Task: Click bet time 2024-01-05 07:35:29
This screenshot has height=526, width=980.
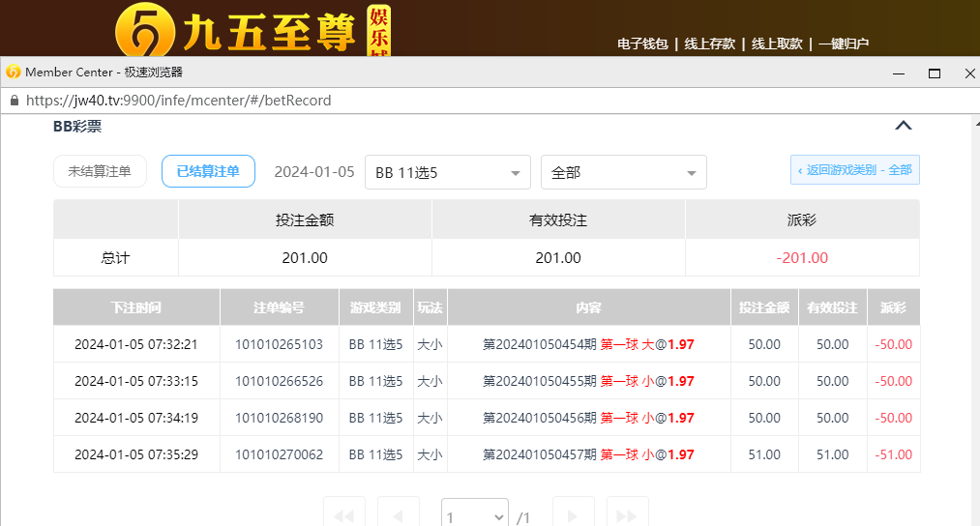Action: (136, 454)
